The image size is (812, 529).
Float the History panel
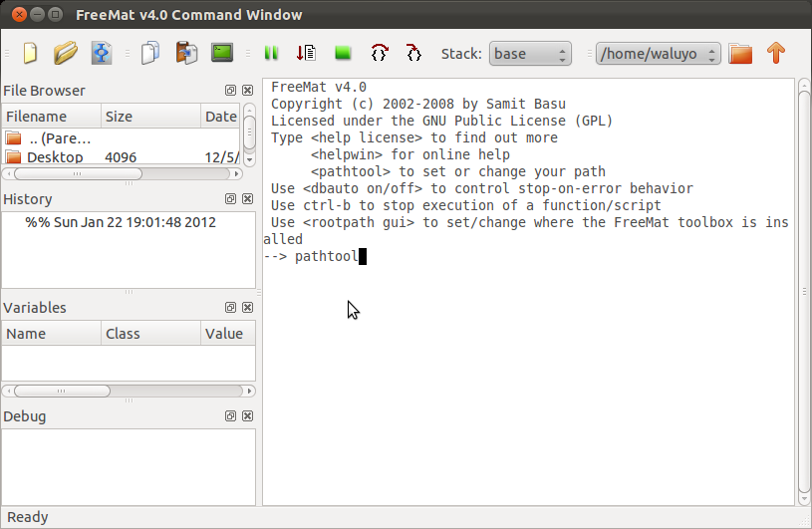point(230,199)
